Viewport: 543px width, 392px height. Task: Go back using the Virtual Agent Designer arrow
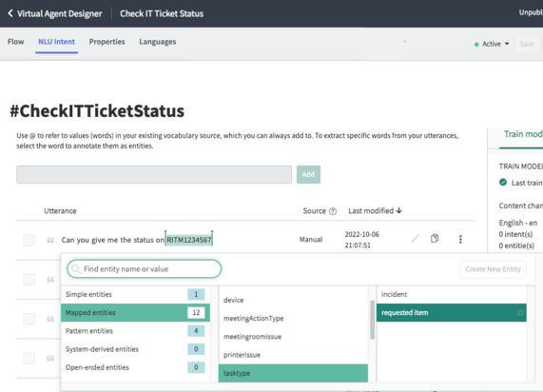click(10, 13)
